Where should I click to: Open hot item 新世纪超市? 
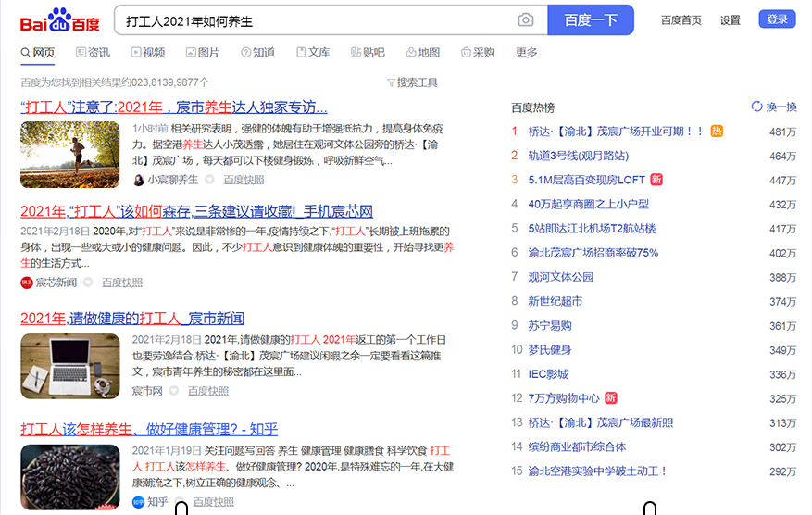tap(556, 301)
